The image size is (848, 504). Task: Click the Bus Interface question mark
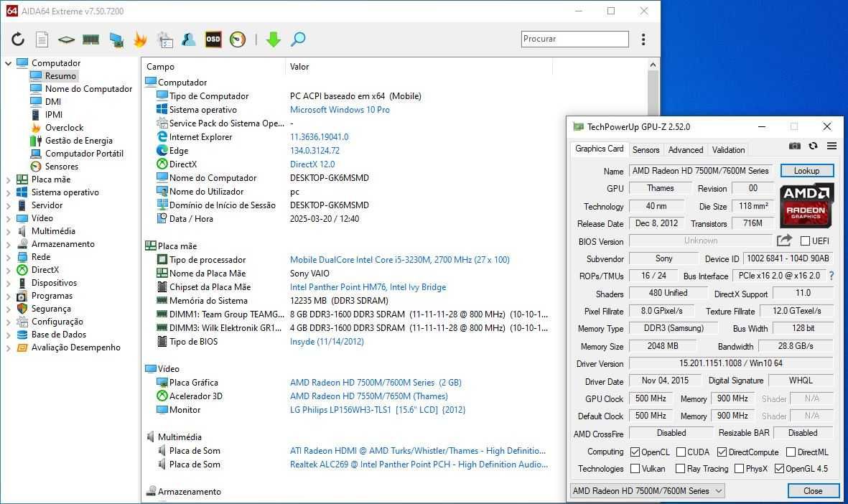[x=831, y=276]
